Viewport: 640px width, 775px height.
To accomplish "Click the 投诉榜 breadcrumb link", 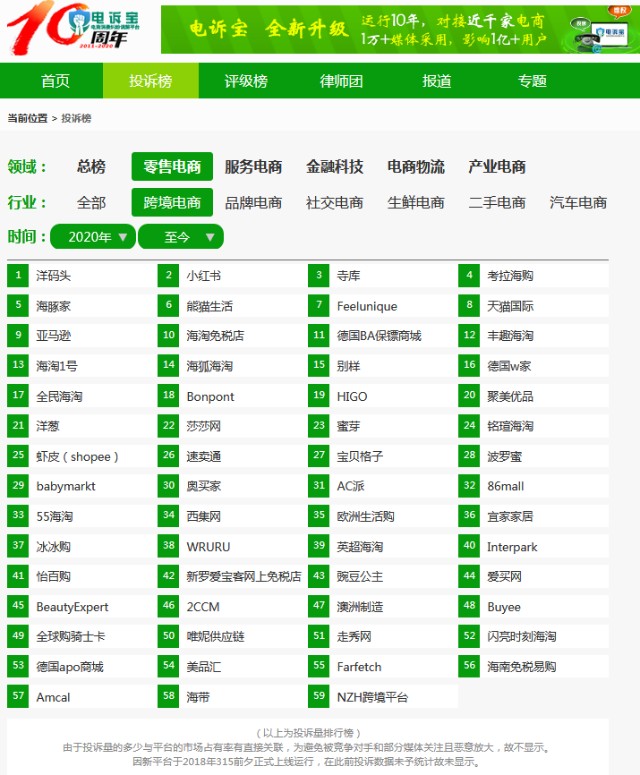I will tap(76, 118).
